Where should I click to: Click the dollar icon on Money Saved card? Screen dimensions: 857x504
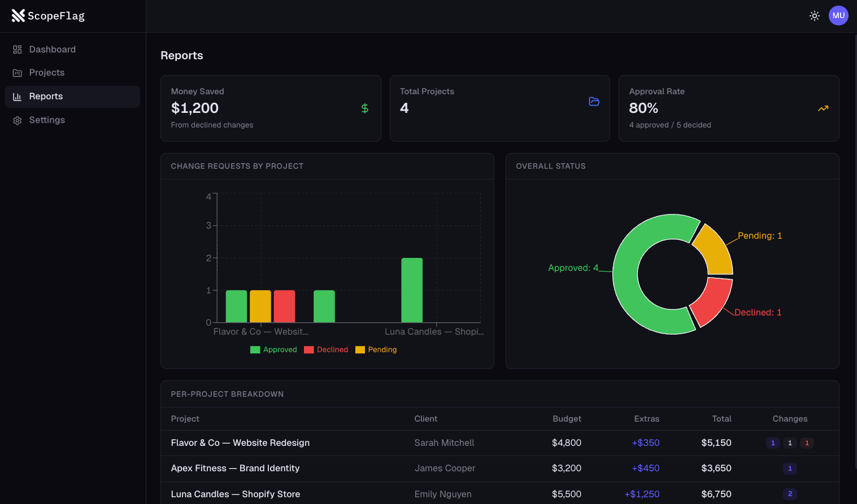pos(364,108)
